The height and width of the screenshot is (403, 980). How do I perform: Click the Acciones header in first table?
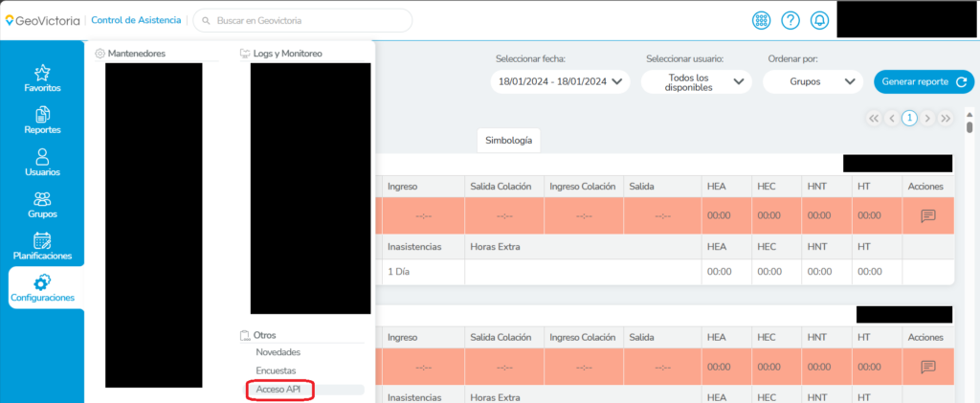coord(925,187)
